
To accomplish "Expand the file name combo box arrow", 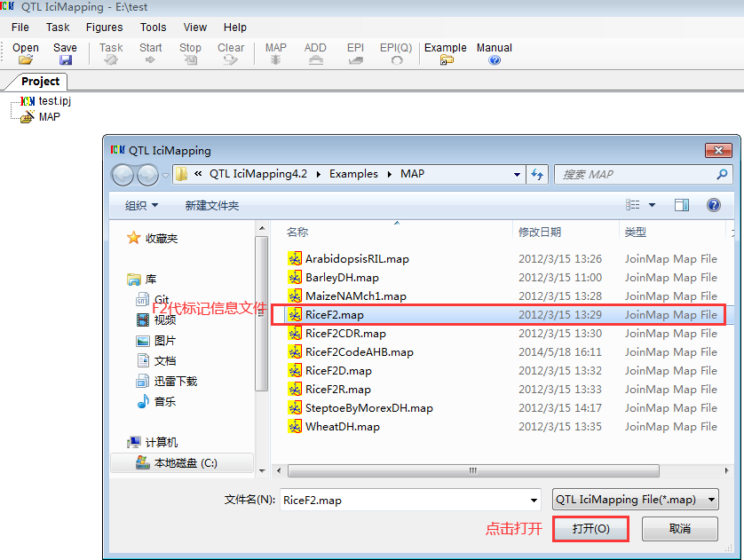I will point(534,501).
